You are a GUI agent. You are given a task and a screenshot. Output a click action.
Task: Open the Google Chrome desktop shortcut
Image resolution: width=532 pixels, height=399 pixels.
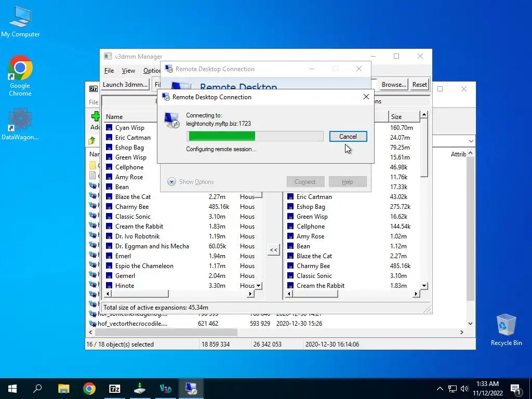[20, 76]
